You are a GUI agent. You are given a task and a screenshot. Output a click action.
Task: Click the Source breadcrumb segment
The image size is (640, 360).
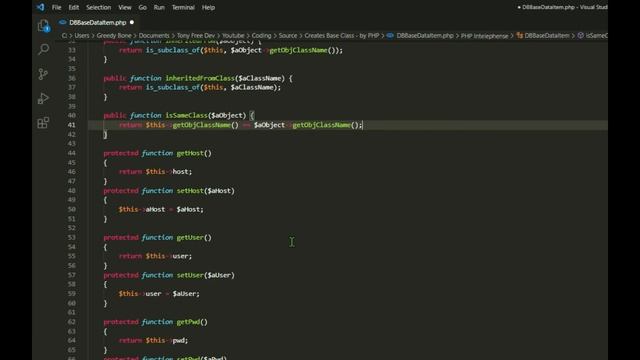pos(288,36)
